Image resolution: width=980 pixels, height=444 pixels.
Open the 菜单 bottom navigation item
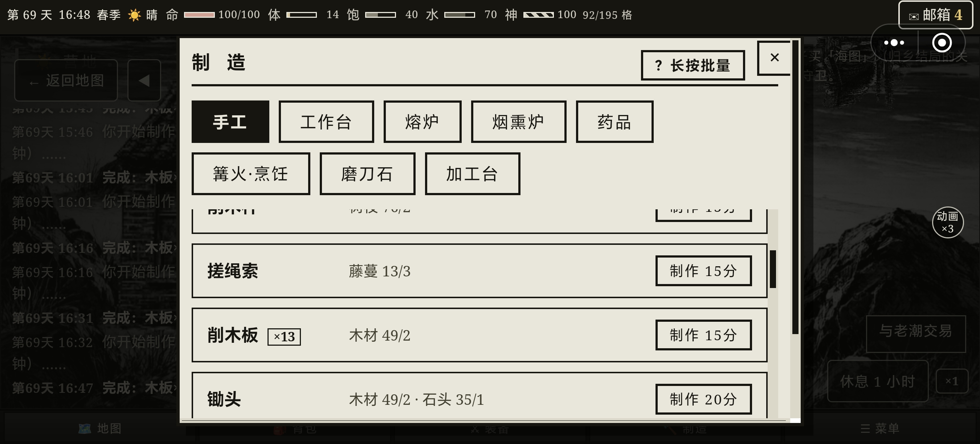[x=880, y=428]
